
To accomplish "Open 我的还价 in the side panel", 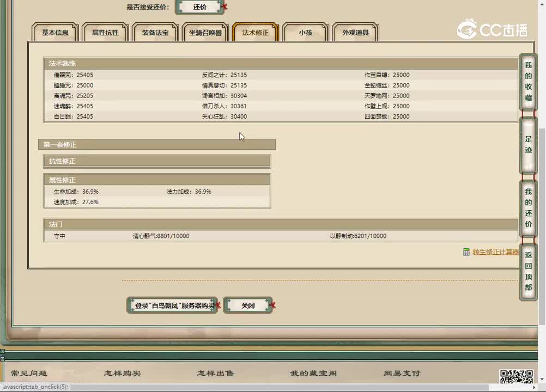I will point(528,208).
